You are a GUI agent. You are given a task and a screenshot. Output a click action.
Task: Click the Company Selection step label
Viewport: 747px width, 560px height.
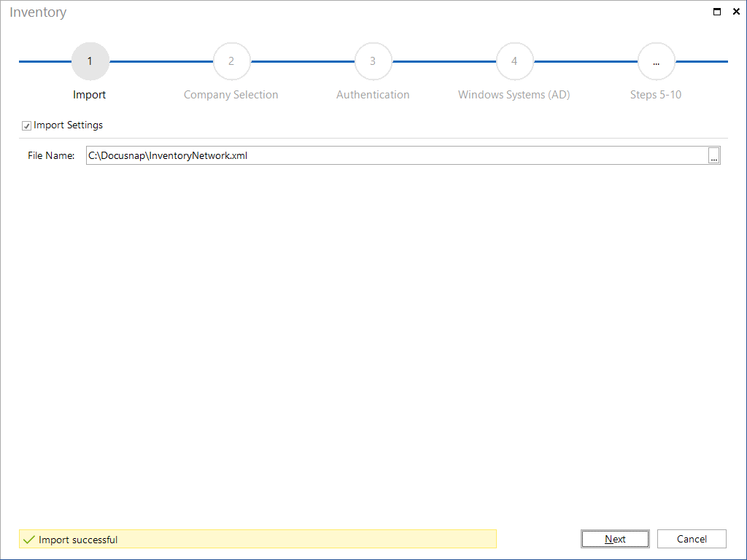pos(231,95)
